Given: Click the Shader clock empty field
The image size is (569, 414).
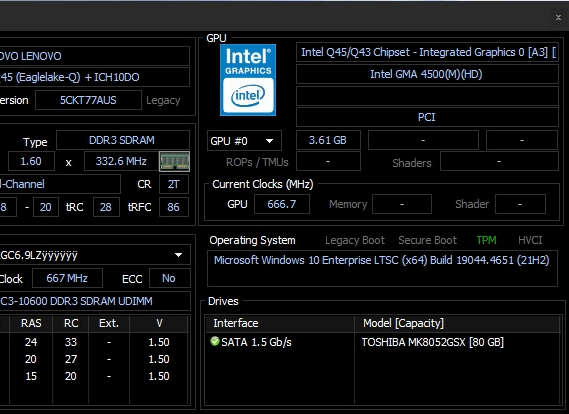Looking at the screenshot, I should [520, 204].
